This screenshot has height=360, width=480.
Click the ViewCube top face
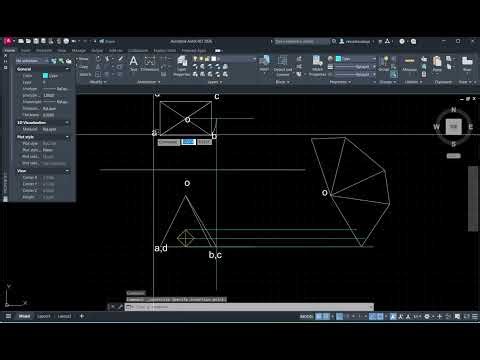tap(454, 126)
